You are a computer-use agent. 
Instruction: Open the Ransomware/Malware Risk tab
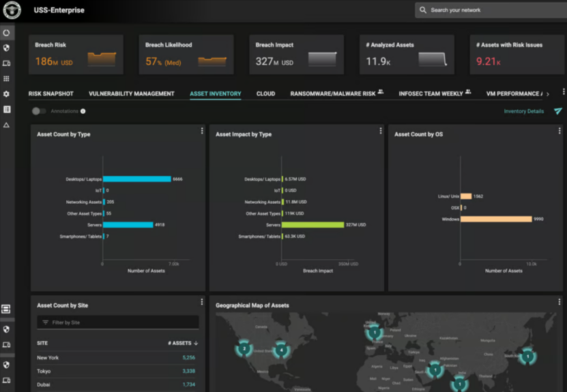pyautogui.click(x=333, y=93)
